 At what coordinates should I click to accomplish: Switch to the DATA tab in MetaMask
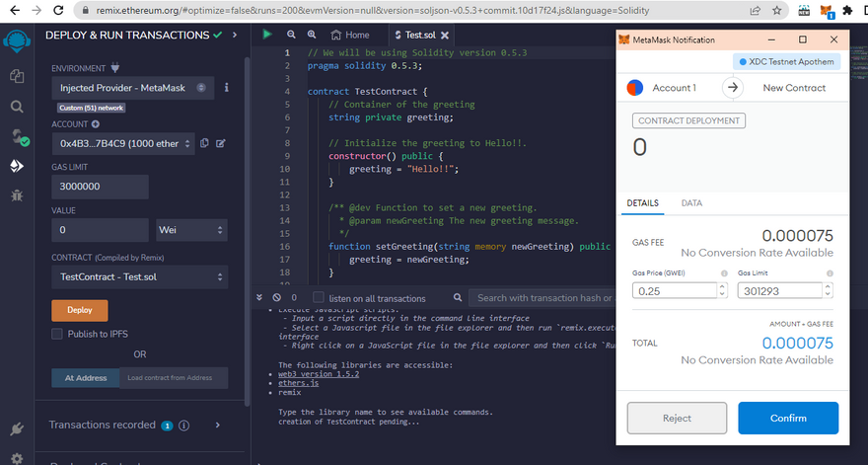coord(692,203)
